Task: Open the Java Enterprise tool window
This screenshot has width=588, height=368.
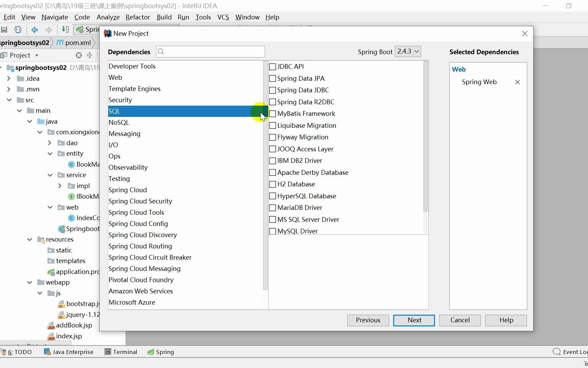Action: 68,352
